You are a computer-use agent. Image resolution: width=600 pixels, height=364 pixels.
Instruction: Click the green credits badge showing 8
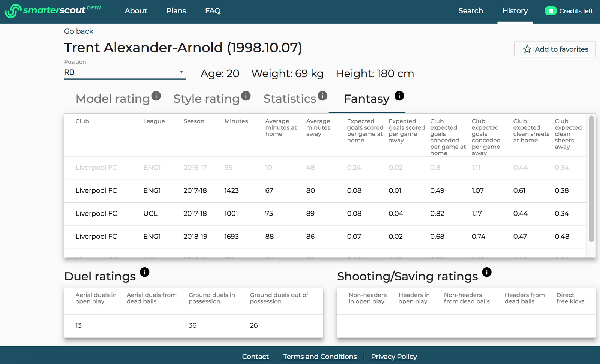(x=550, y=11)
